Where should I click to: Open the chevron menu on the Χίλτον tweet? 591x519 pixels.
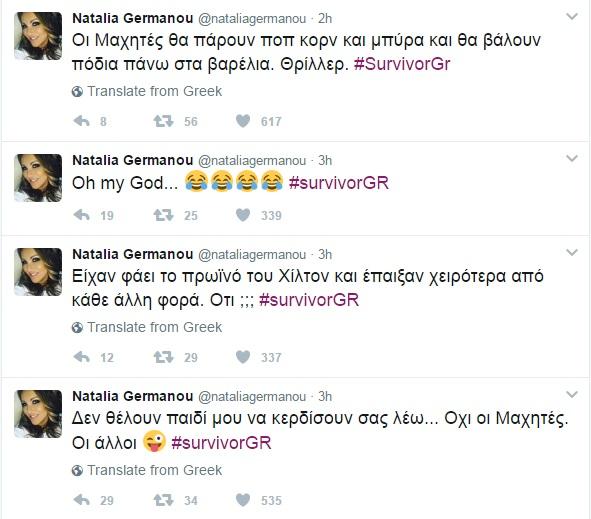(x=572, y=252)
